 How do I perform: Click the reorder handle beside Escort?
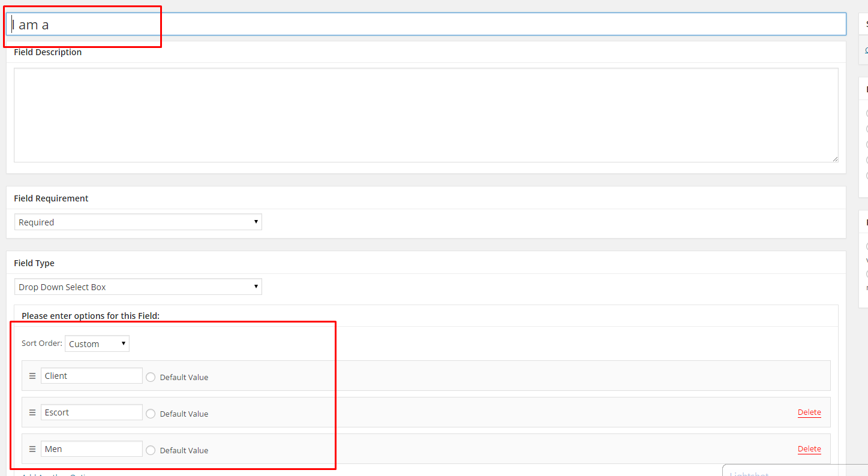click(x=32, y=413)
